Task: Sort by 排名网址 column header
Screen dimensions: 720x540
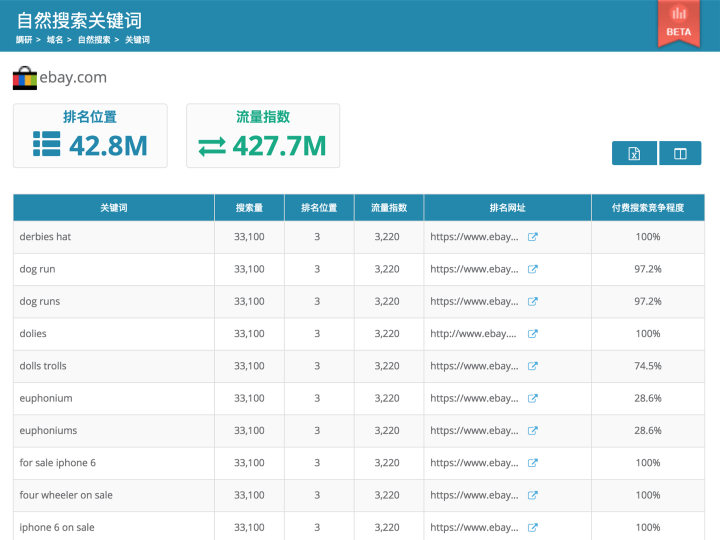Action: [x=507, y=208]
